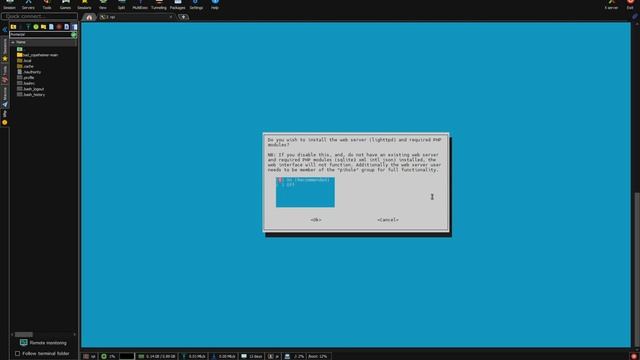The width and height of the screenshot is (640, 360).
Task: Sort by the Name column header
Action: point(43,42)
